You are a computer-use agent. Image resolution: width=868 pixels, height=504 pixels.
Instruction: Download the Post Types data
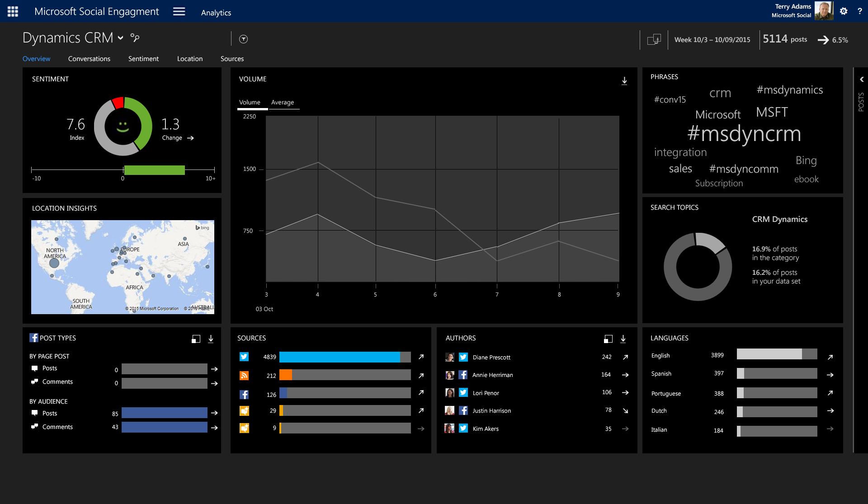(x=211, y=339)
